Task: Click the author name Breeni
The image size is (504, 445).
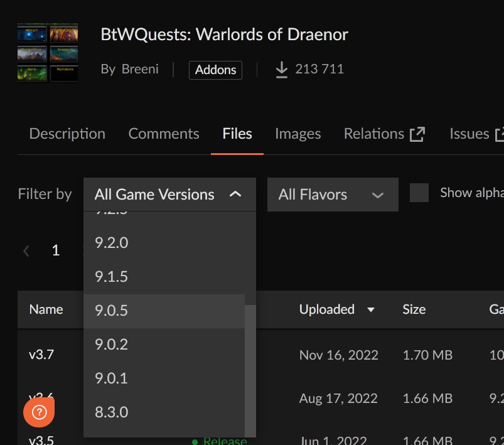Action: tap(140, 69)
